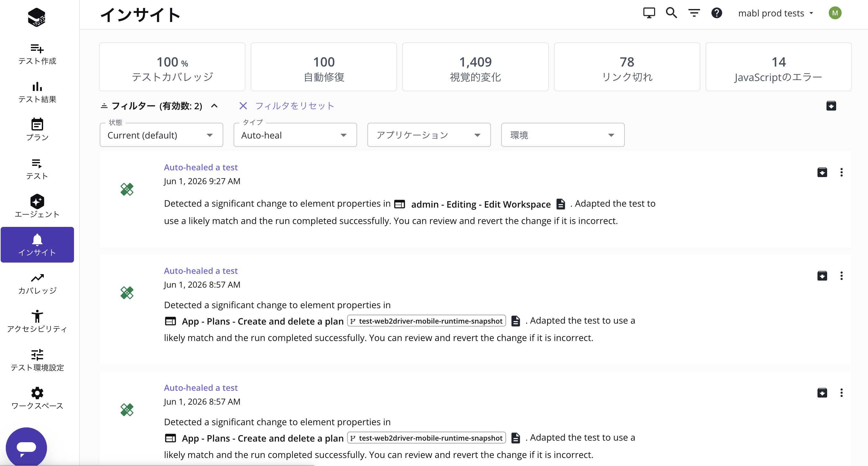Click the archive-all icon beside filter reset

pos(831,106)
